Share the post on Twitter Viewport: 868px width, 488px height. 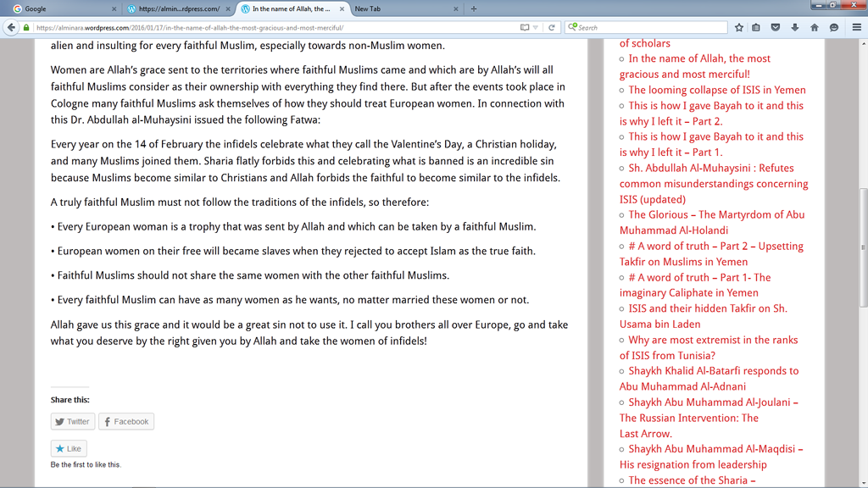tap(73, 422)
